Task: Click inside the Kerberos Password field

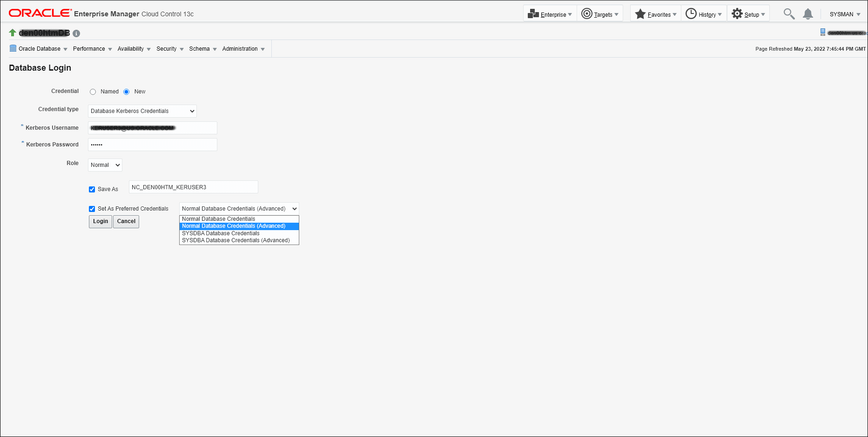Action: (152, 144)
